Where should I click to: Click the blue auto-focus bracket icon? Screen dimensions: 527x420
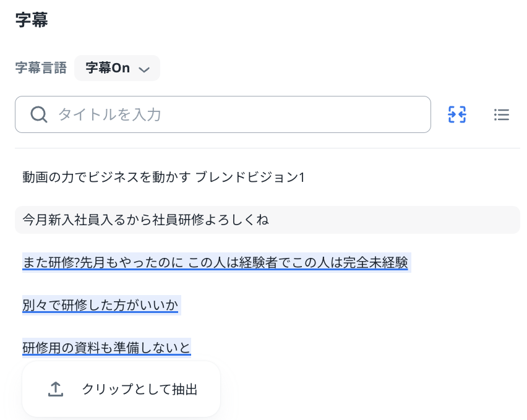click(x=457, y=114)
